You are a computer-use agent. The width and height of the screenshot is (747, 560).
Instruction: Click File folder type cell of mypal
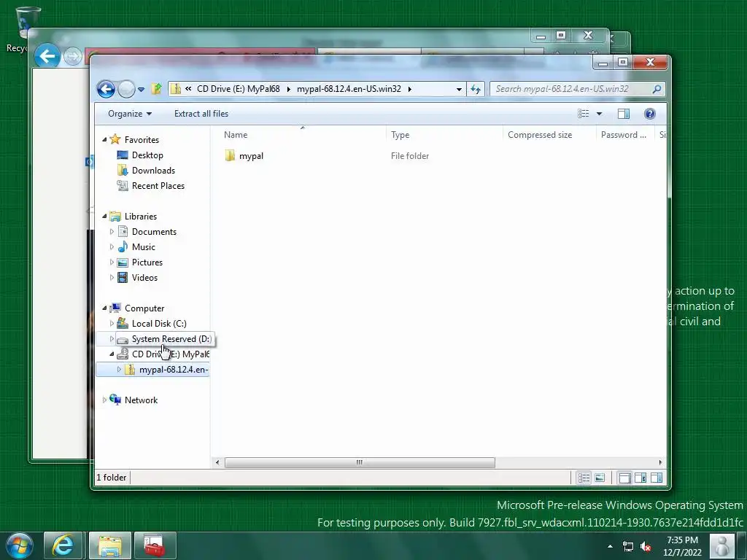pyautogui.click(x=410, y=156)
